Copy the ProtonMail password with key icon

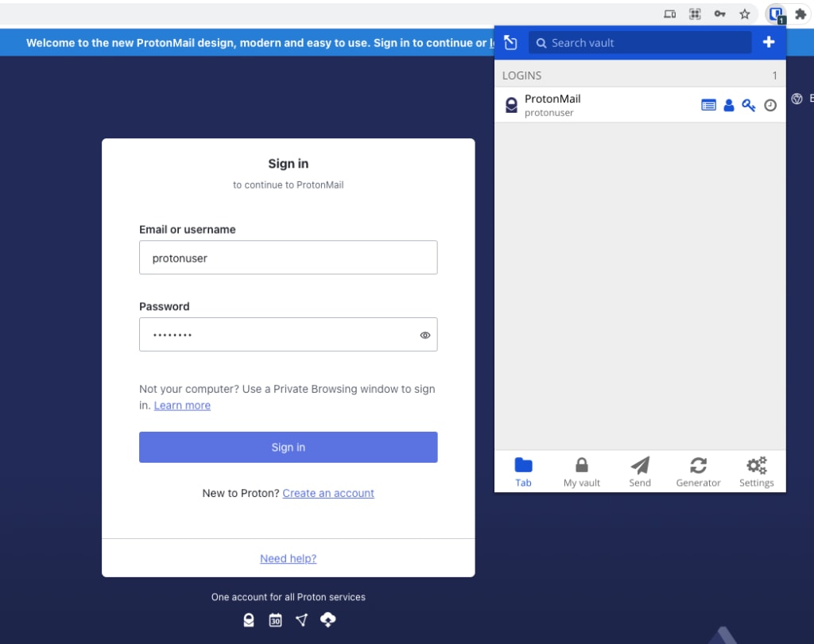[749, 106]
